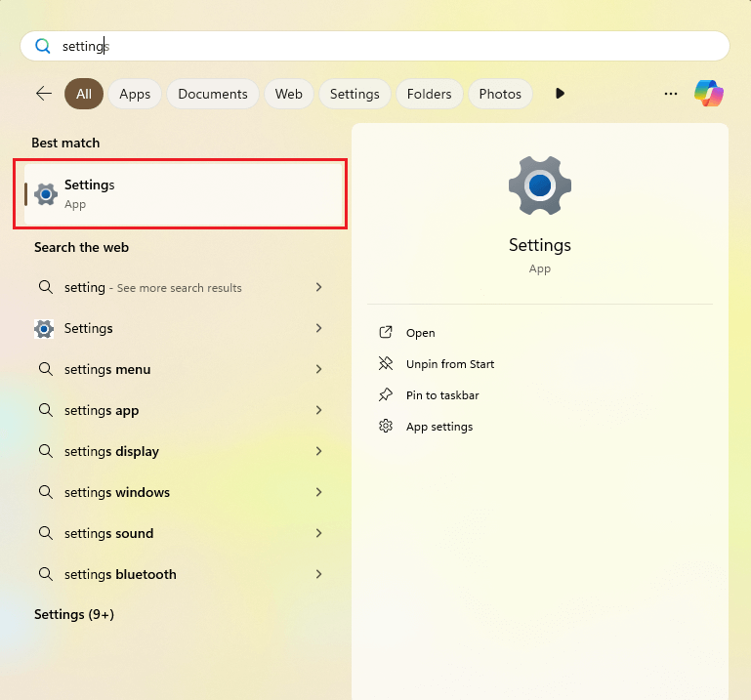
Task: Expand the "settings menu" chevron
Action: (x=319, y=369)
